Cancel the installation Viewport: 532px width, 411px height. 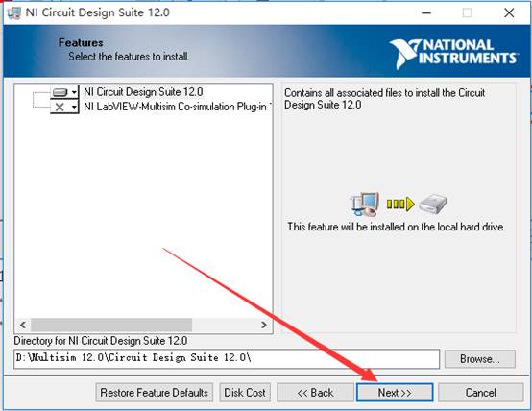481,393
